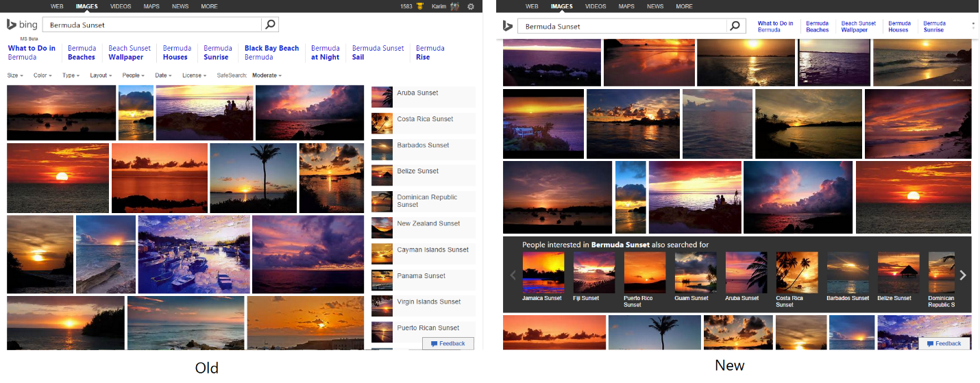Open the People filter dropdown

pyautogui.click(x=132, y=75)
